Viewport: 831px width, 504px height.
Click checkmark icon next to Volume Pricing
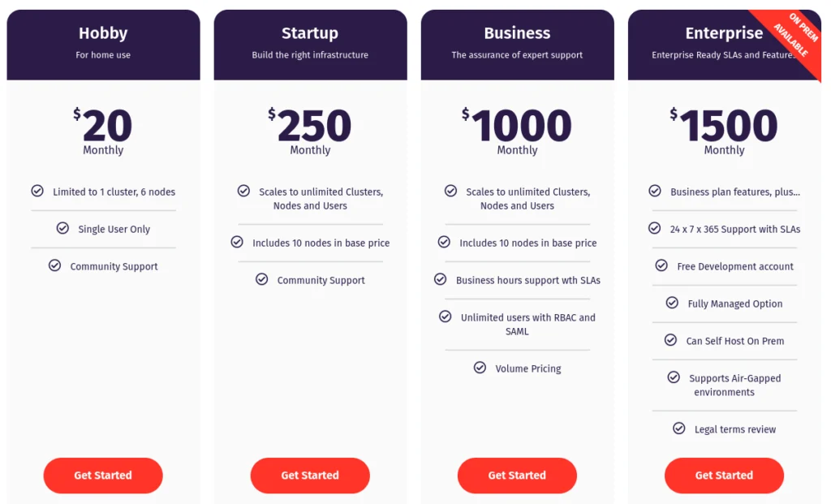(x=480, y=368)
